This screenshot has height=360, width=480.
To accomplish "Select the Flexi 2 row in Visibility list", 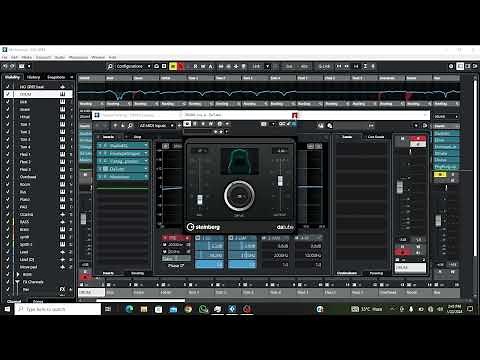I will tap(38, 162).
